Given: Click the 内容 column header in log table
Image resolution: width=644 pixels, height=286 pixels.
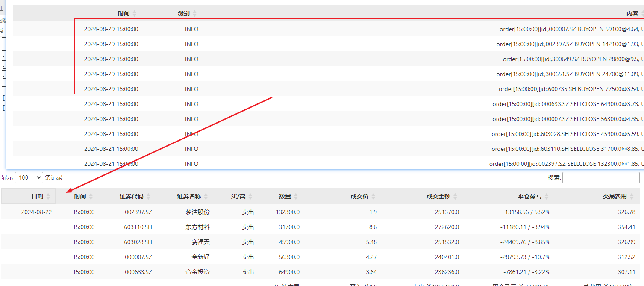Looking at the screenshot, I should pos(632,14).
